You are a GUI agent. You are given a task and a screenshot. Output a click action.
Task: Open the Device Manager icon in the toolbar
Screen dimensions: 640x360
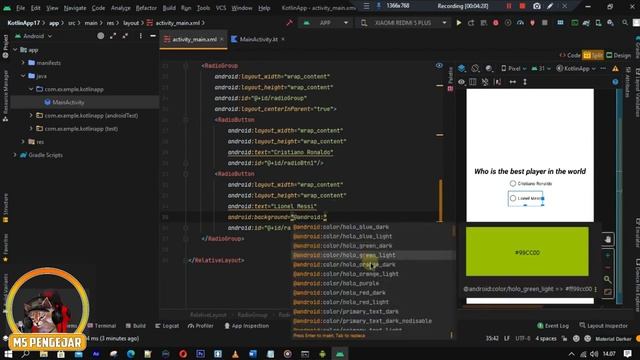598,23
